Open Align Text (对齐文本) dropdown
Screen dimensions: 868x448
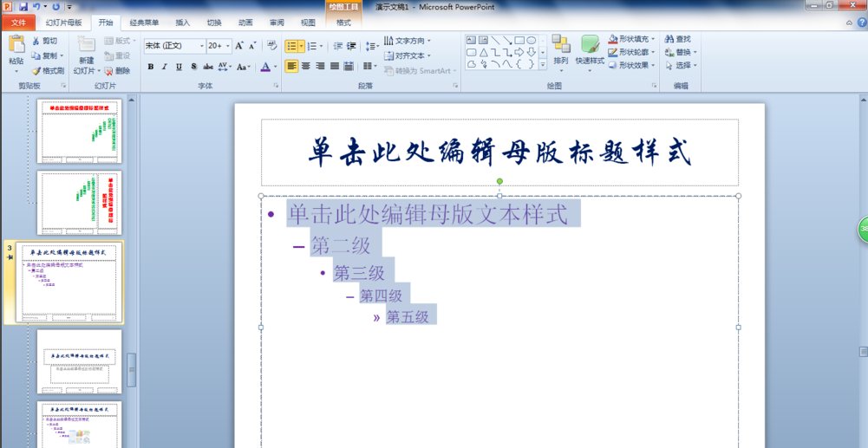pyautogui.click(x=407, y=55)
